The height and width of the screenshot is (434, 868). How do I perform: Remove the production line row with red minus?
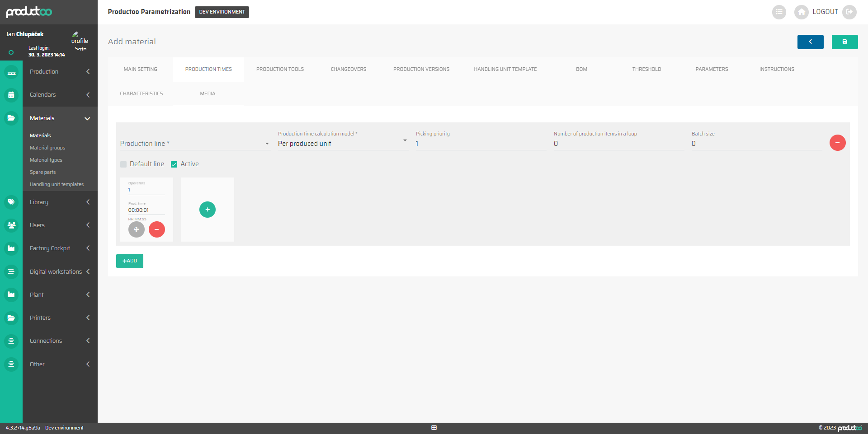837,143
